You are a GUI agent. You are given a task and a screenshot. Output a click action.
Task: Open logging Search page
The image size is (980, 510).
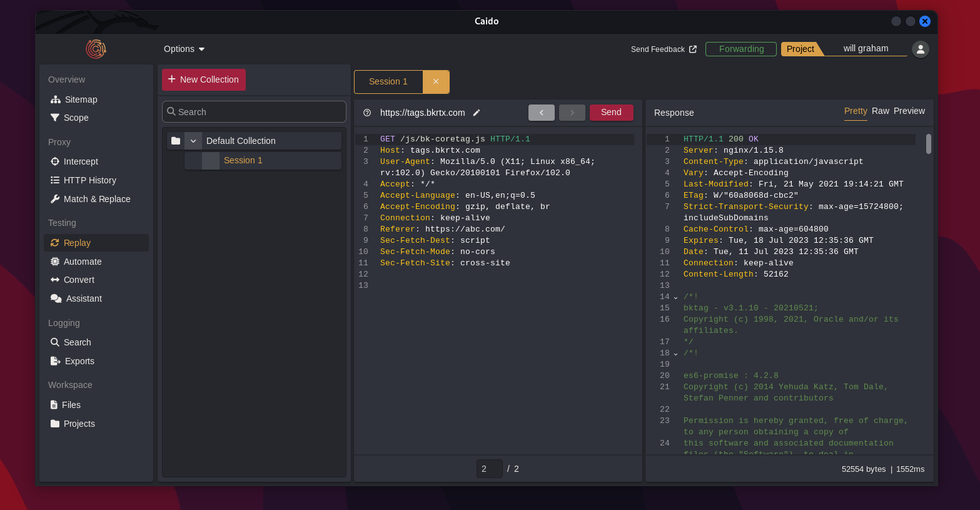[x=71, y=342]
